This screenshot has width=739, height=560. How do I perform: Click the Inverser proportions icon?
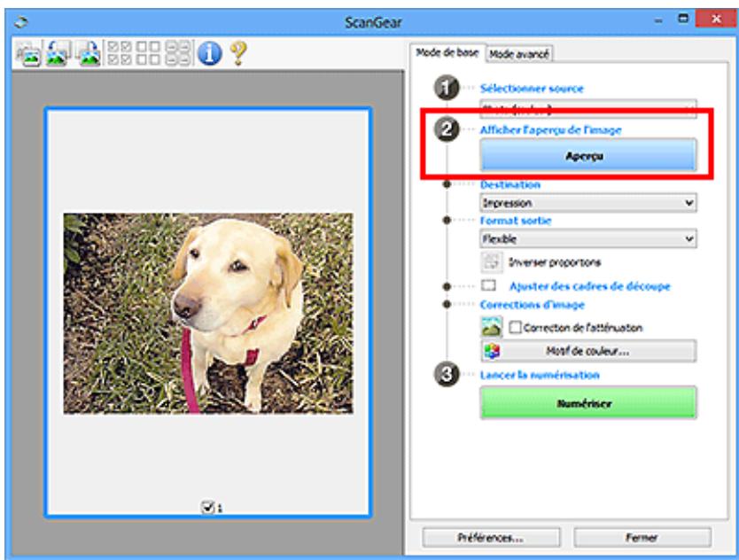click(x=490, y=262)
